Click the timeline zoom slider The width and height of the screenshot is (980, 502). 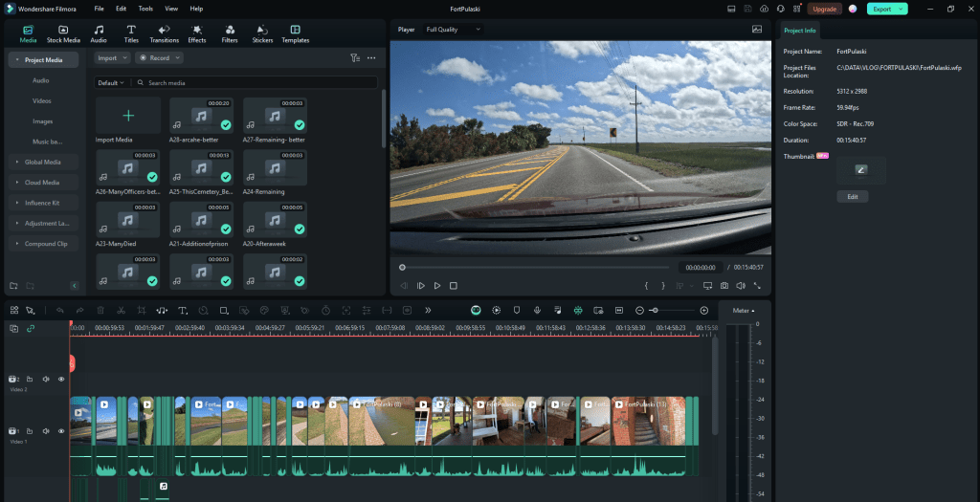tap(656, 310)
